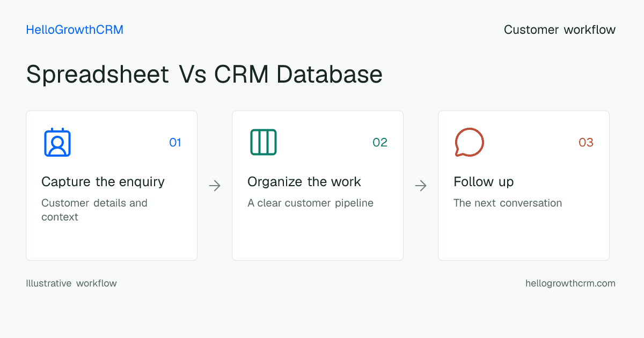
Task: Open the hellogrowthcrm.com link
Action: click(x=570, y=283)
